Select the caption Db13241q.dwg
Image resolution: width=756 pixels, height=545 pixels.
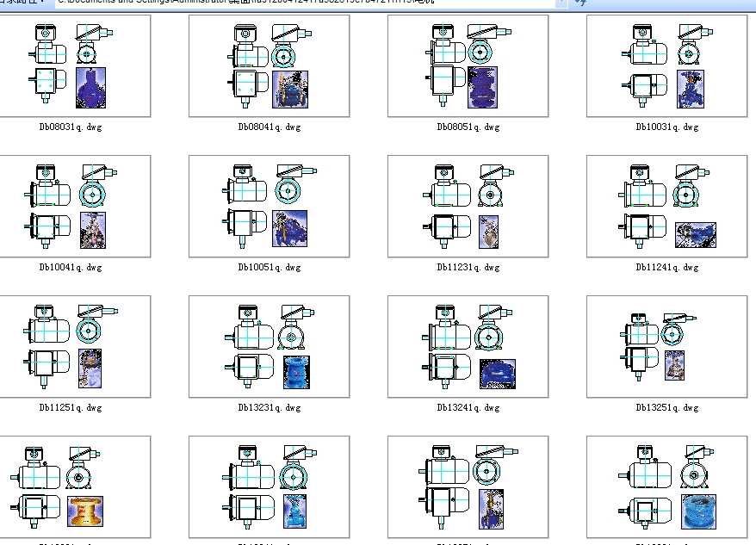tap(468, 407)
